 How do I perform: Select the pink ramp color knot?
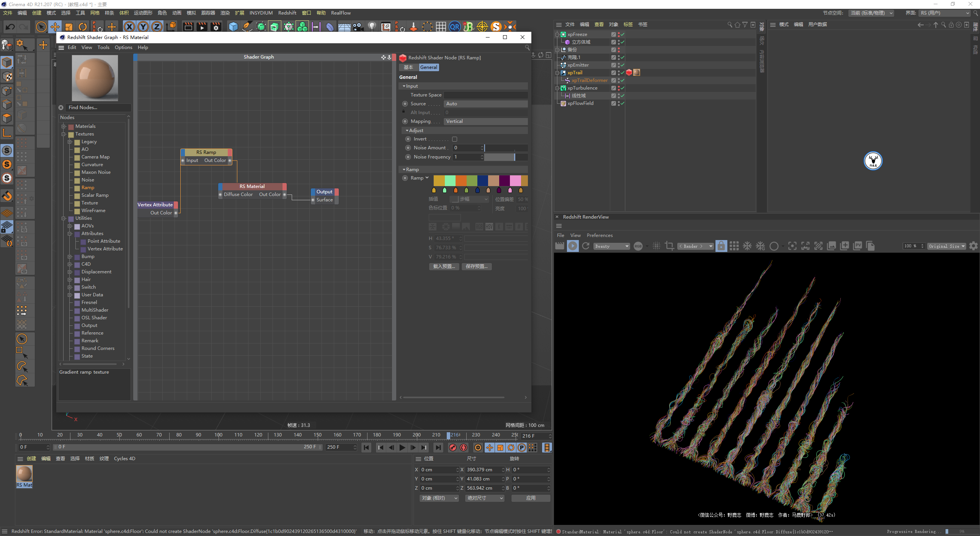coord(510,190)
